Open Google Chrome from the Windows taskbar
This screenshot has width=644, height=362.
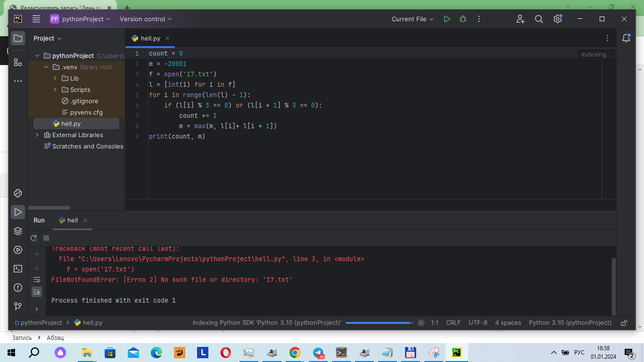coord(295,352)
